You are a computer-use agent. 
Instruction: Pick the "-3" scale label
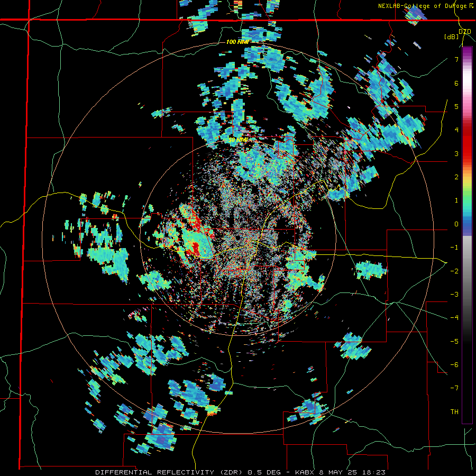coord(454,294)
